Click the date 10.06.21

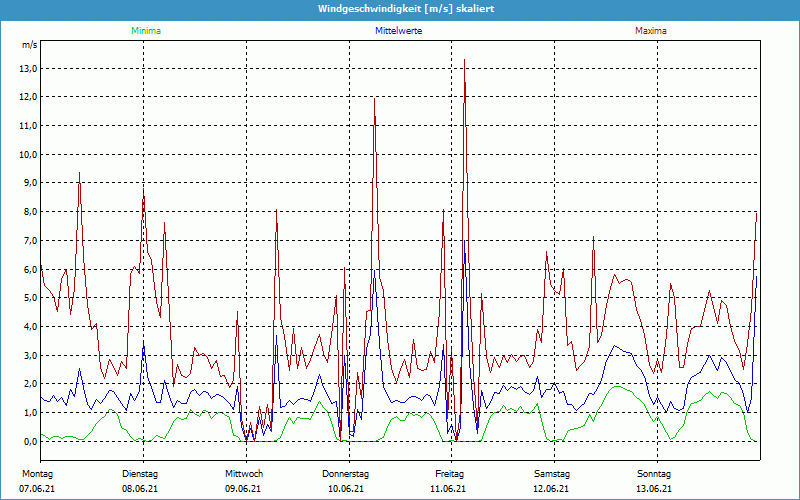pyautogui.click(x=346, y=489)
